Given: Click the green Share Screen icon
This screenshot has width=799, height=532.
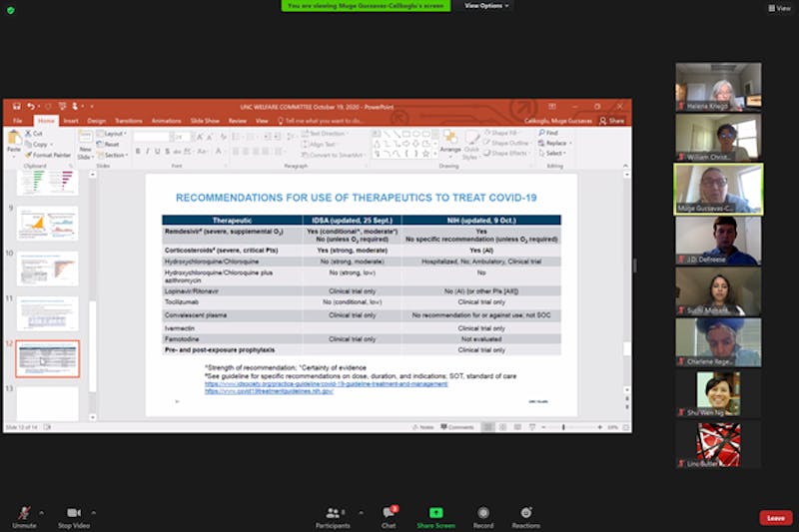Looking at the screenshot, I should [x=435, y=513].
